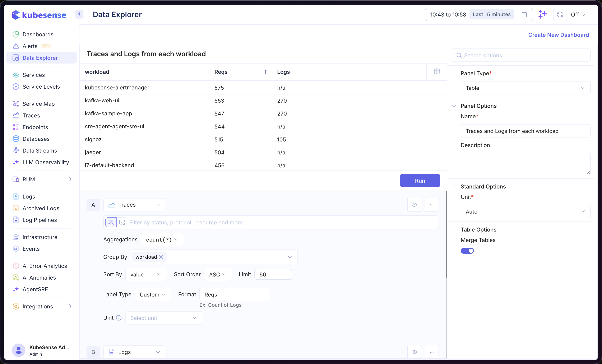Click Create New Dashboard link
Screen dimensions: 602x364
pyautogui.click(x=558, y=35)
